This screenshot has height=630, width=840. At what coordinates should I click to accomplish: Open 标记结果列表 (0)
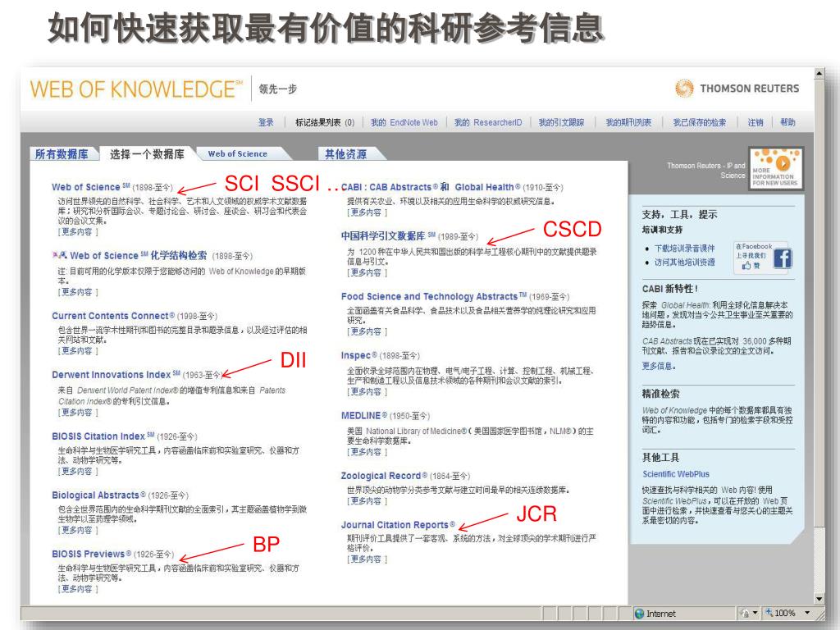[325, 123]
